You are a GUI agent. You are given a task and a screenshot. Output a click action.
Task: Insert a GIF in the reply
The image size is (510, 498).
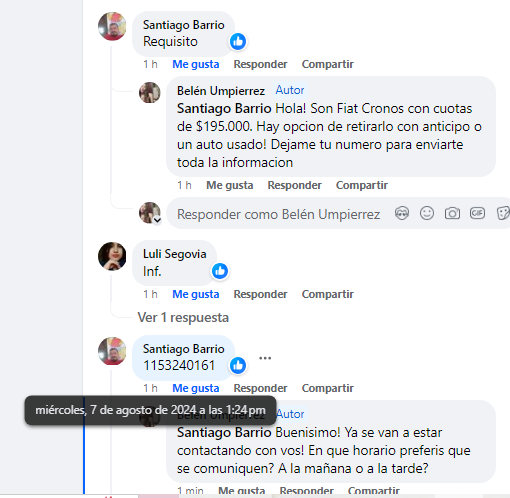(477, 213)
